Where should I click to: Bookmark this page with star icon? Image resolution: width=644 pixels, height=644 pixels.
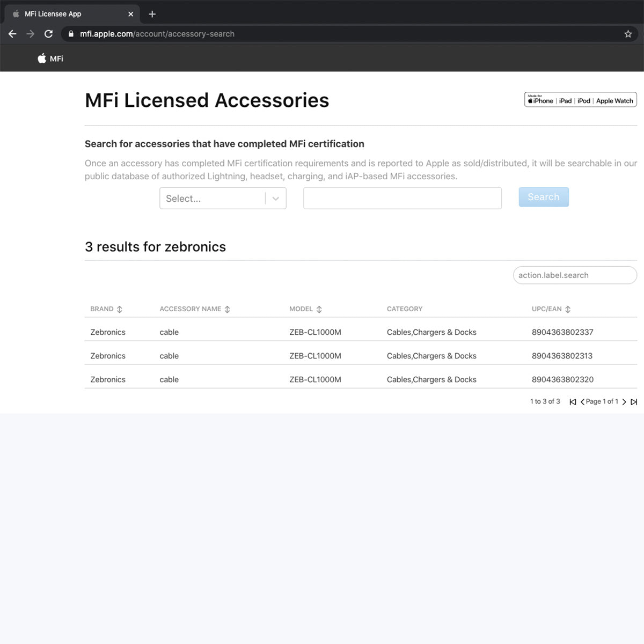tap(628, 34)
